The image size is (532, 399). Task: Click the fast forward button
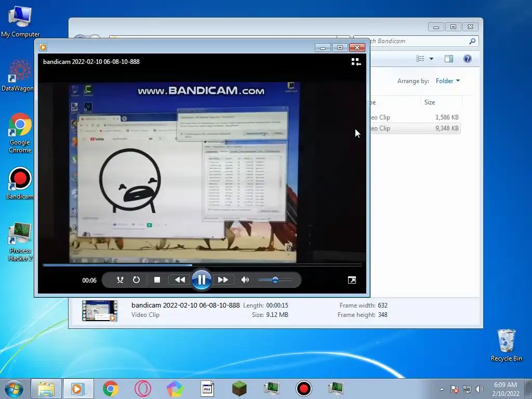click(x=223, y=280)
